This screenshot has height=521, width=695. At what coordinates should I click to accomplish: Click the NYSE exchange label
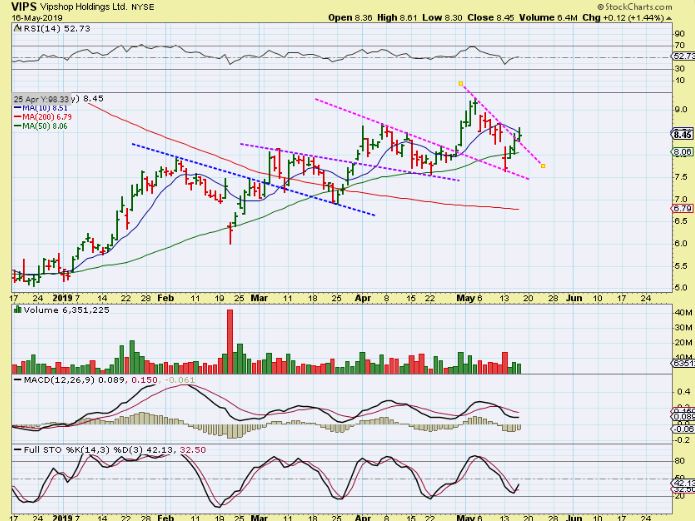click(143, 7)
